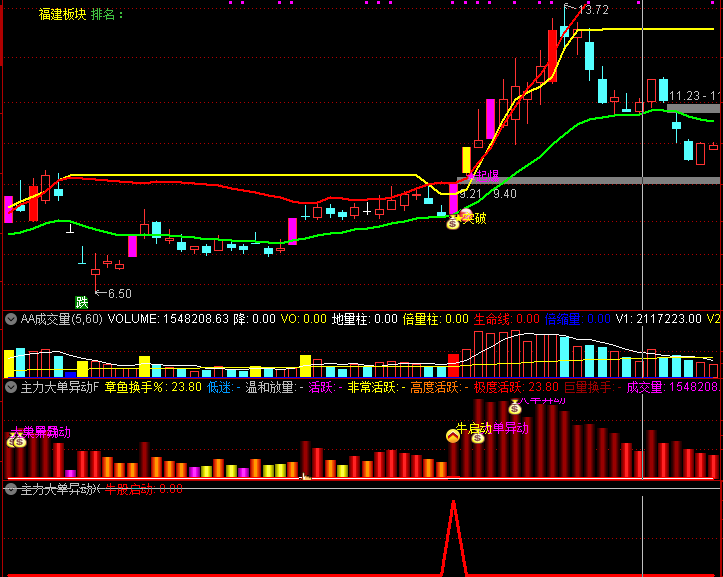Click the money bag right of 牛启动 arrow
723x577 pixels.
click(x=478, y=437)
